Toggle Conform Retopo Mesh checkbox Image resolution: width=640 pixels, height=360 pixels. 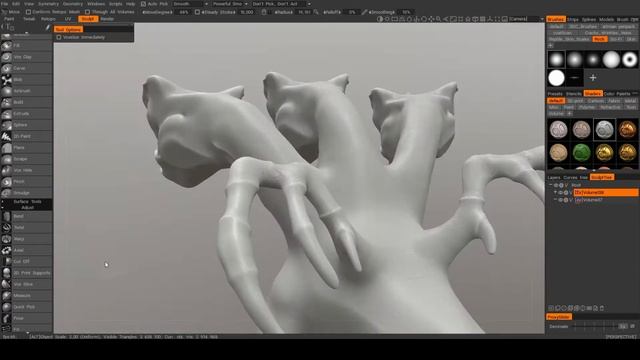tap(28, 12)
